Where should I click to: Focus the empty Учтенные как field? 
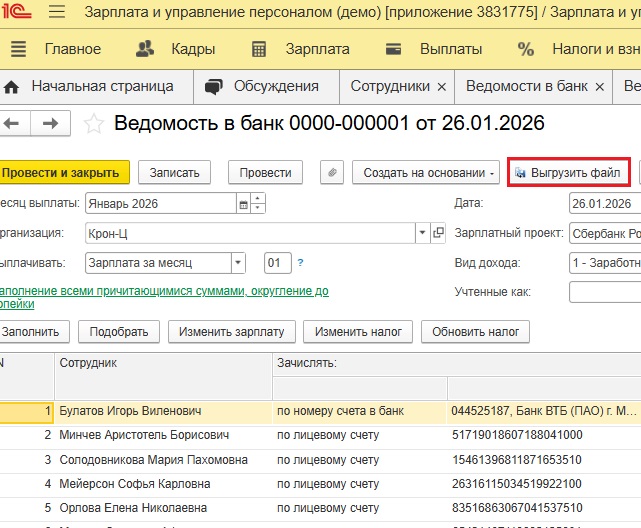(605, 292)
